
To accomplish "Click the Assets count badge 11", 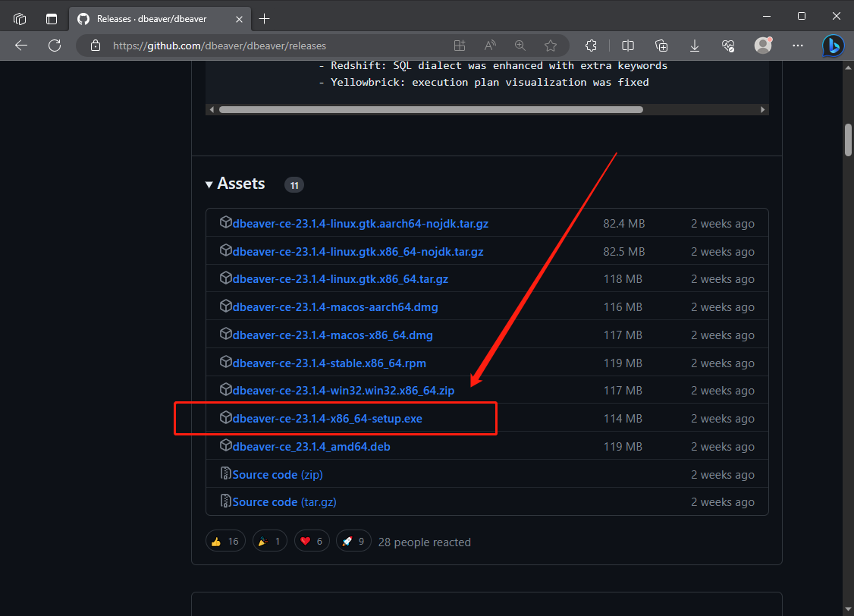I will click(294, 185).
